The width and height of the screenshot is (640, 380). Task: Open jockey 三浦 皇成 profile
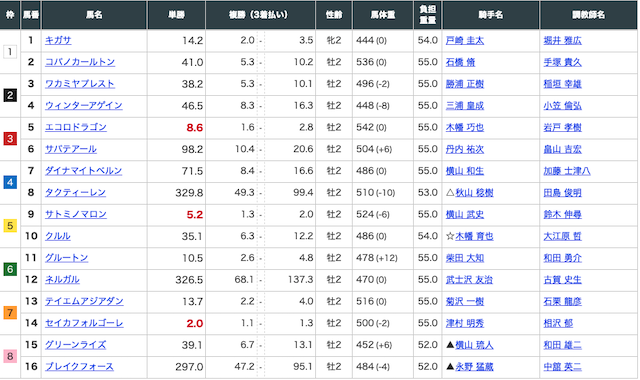click(x=464, y=106)
